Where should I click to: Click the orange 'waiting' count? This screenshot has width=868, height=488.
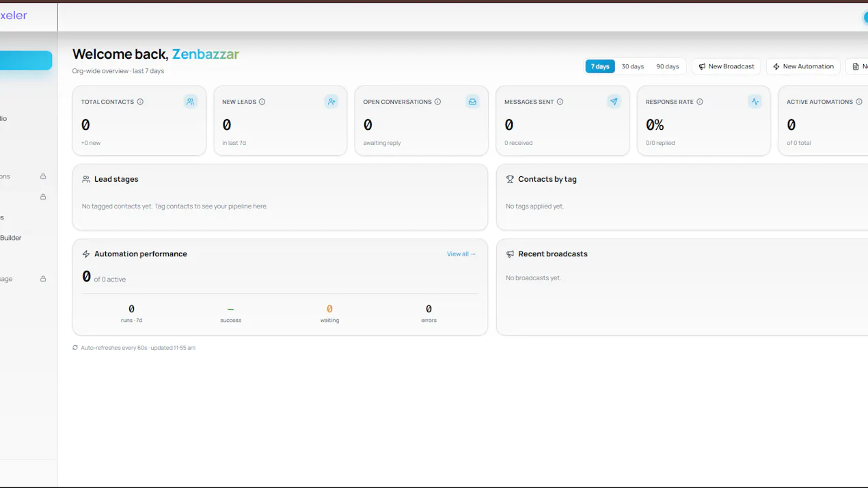pyautogui.click(x=329, y=309)
